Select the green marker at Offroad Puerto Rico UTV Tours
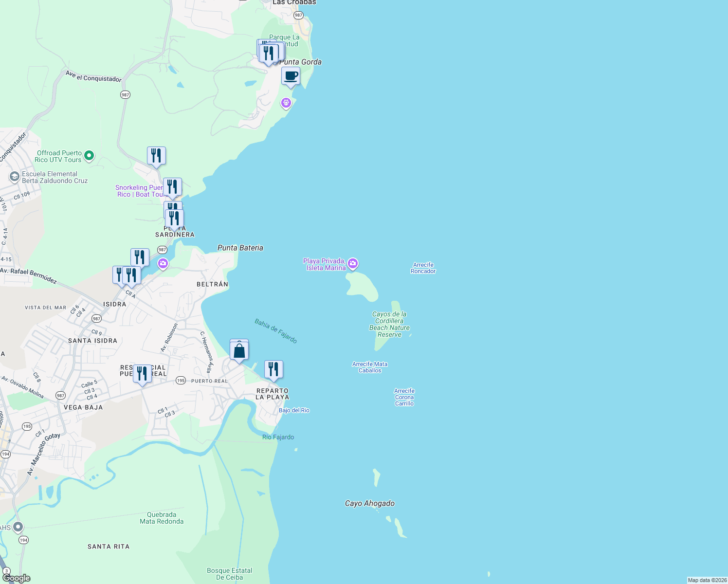The height and width of the screenshot is (584, 728). (88, 155)
